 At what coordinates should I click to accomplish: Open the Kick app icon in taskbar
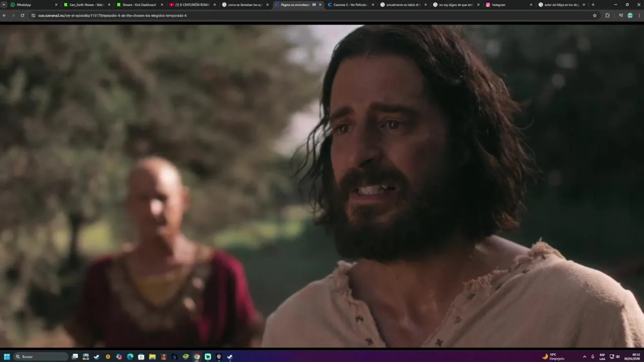pos(208,356)
